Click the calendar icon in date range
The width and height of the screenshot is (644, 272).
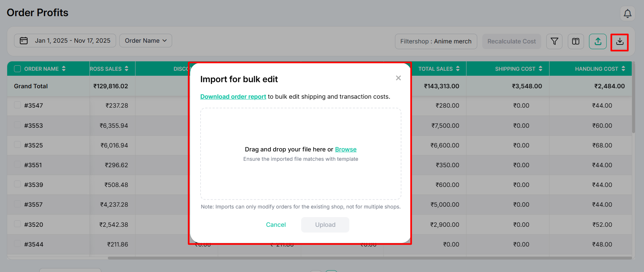coord(24,41)
